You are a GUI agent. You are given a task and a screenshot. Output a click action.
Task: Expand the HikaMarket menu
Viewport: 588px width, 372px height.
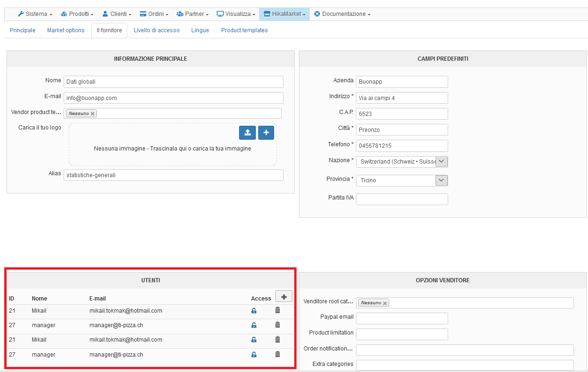[x=284, y=14]
